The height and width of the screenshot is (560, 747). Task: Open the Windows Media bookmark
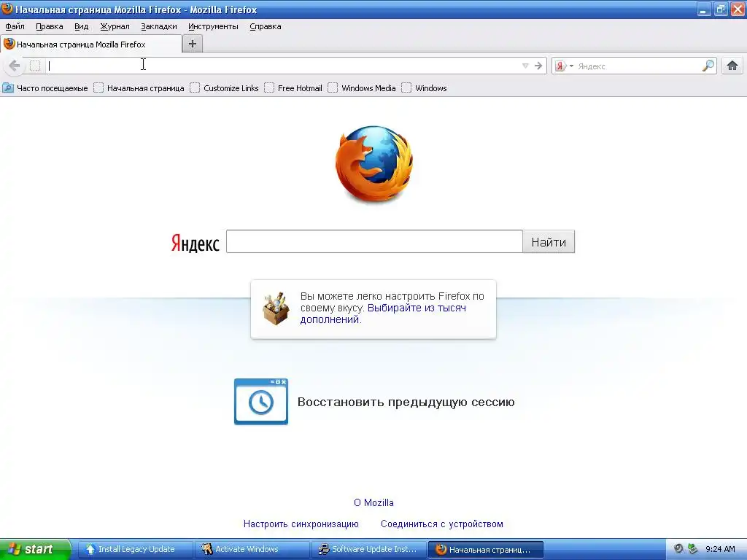[x=362, y=88]
